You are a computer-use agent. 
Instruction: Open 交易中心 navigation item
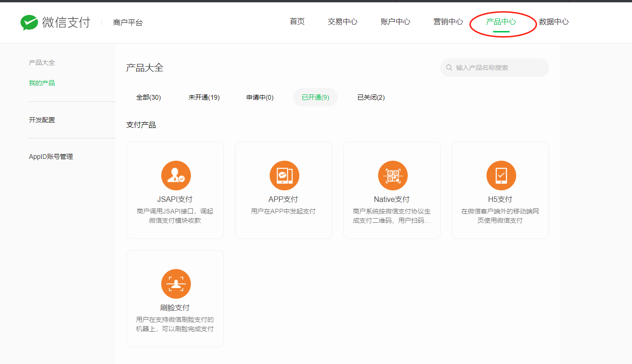coord(342,22)
